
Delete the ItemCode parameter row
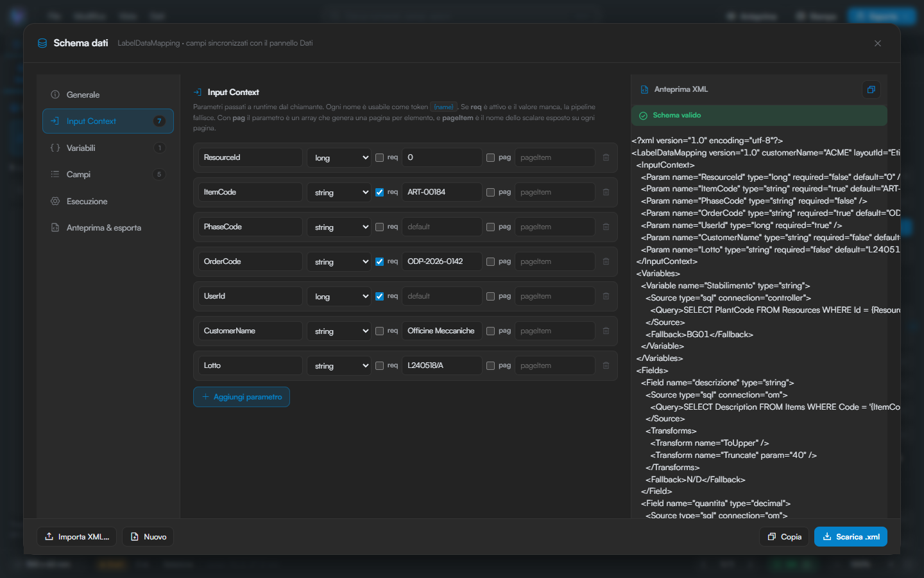606,192
